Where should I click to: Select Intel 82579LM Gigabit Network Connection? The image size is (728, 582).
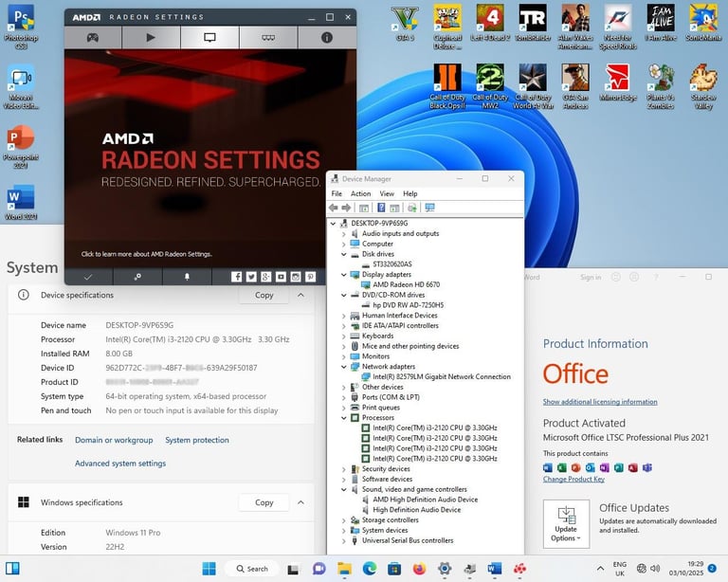(442, 377)
